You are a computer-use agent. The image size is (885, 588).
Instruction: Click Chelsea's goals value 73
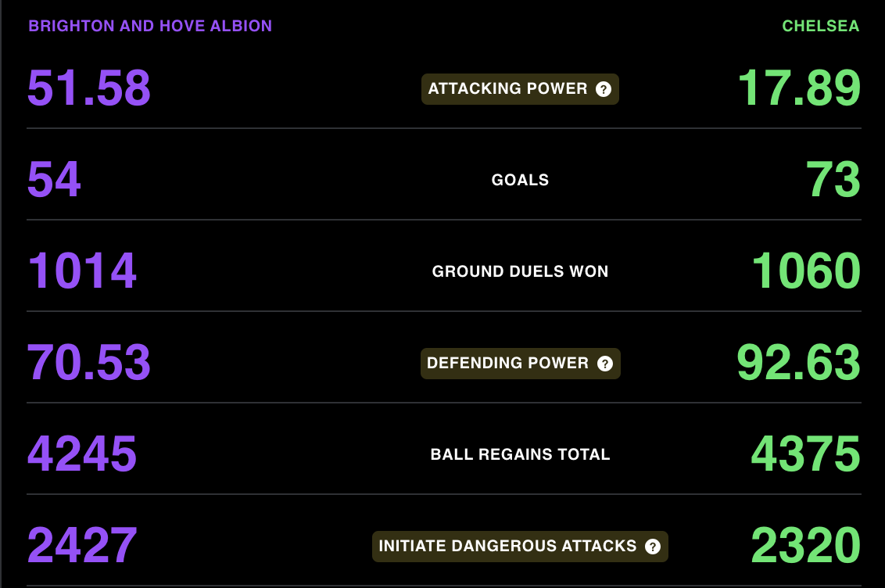coord(833,179)
